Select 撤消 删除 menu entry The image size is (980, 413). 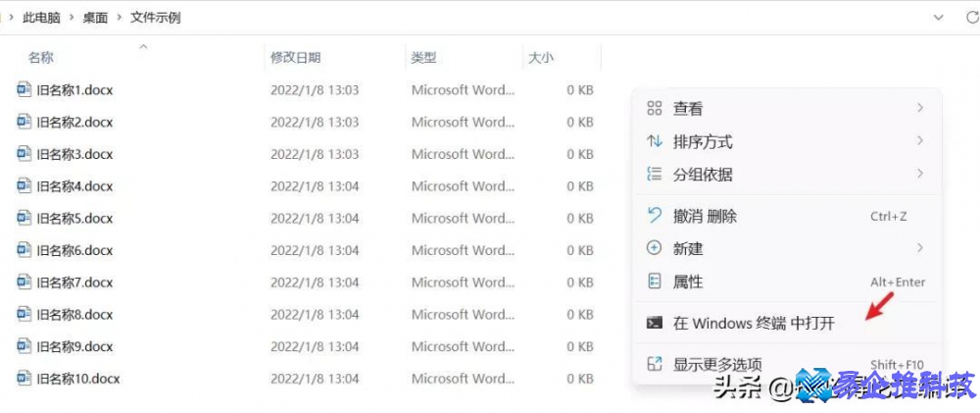pos(787,217)
